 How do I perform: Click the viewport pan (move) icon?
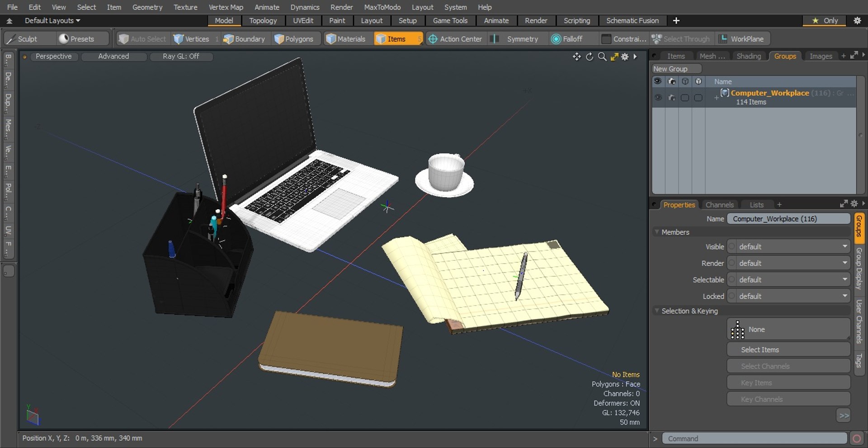point(577,57)
